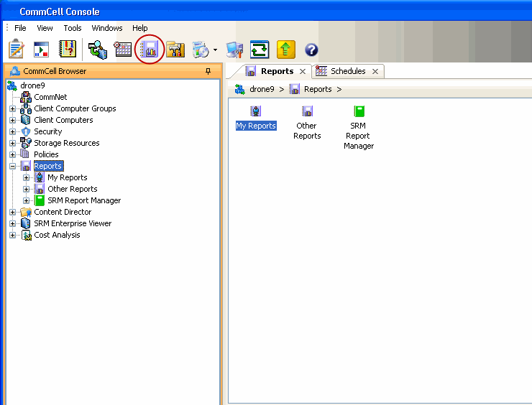
Task: Click the yellow up-arrow toolbar icon
Action: pos(285,50)
